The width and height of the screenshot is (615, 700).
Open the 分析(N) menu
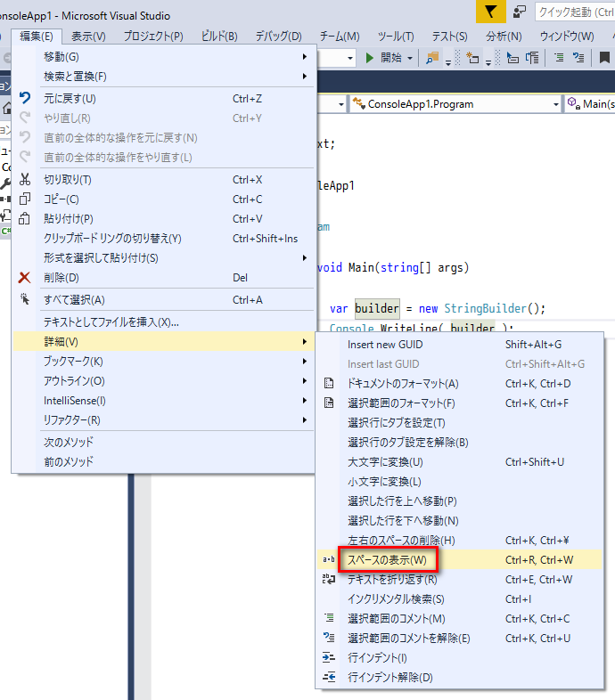[x=504, y=37]
